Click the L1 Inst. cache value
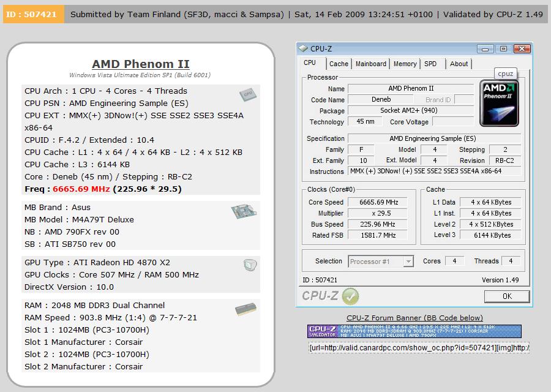Viewport: 551px width, 392px height. pyautogui.click(x=490, y=213)
